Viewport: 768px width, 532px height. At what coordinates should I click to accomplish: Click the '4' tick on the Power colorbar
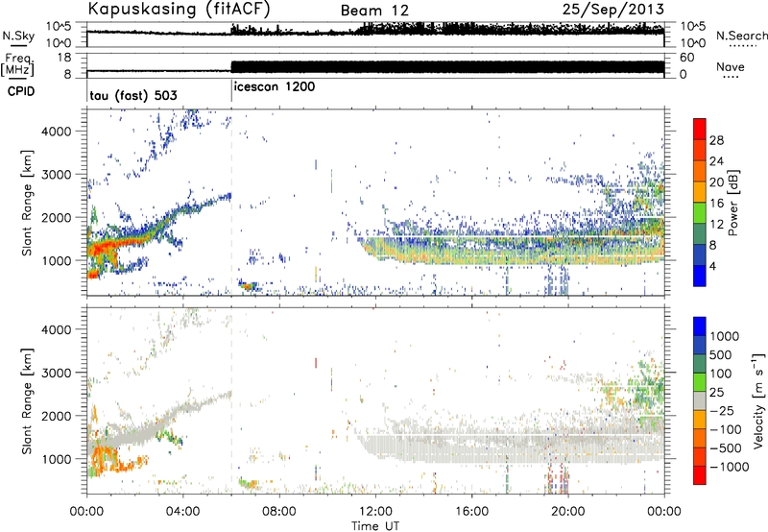coord(712,266)
